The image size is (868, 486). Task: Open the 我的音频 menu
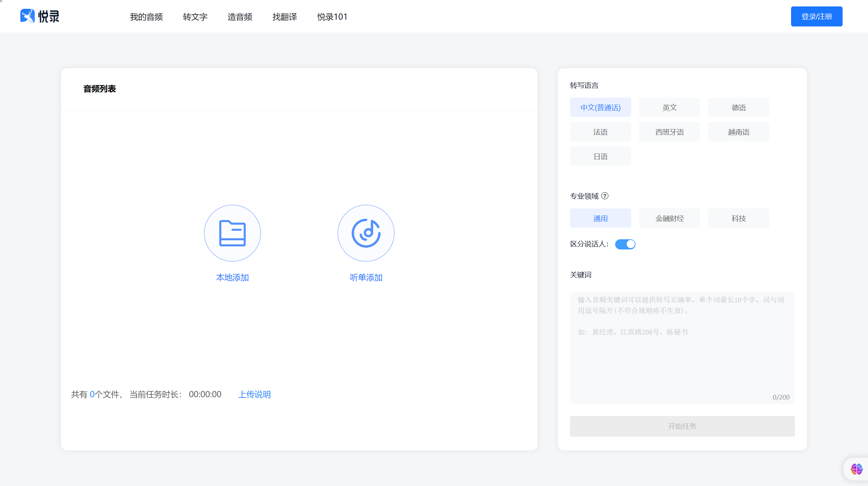[x=146, y=17]
